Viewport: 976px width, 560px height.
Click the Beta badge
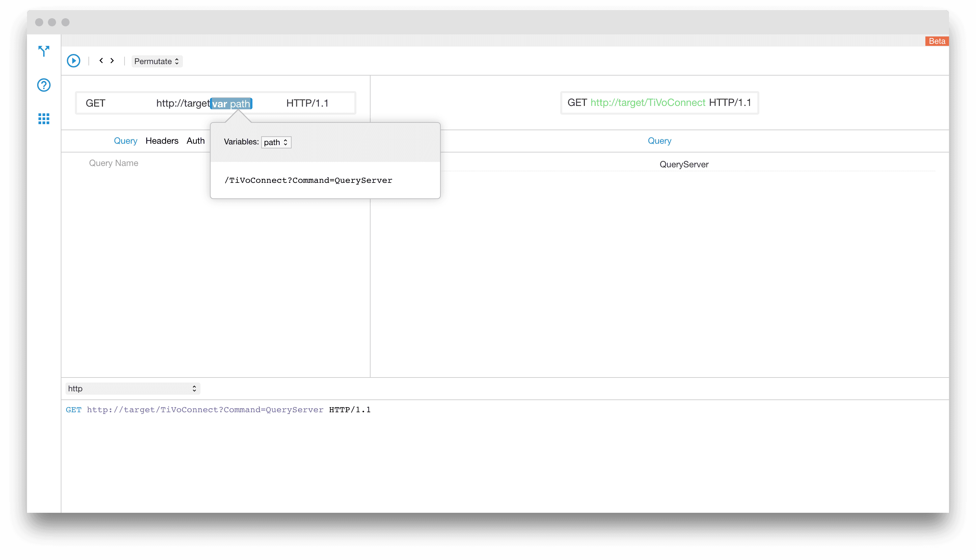click(937, 41)
